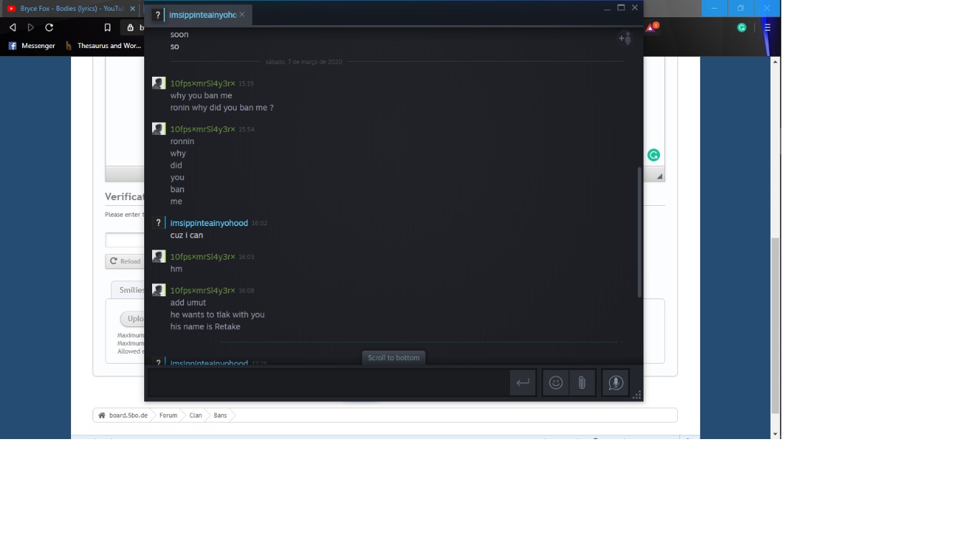The height and width of the screenshot is (551, 980).
Task: Reload the browser page
Action: (x=50, y=27)
